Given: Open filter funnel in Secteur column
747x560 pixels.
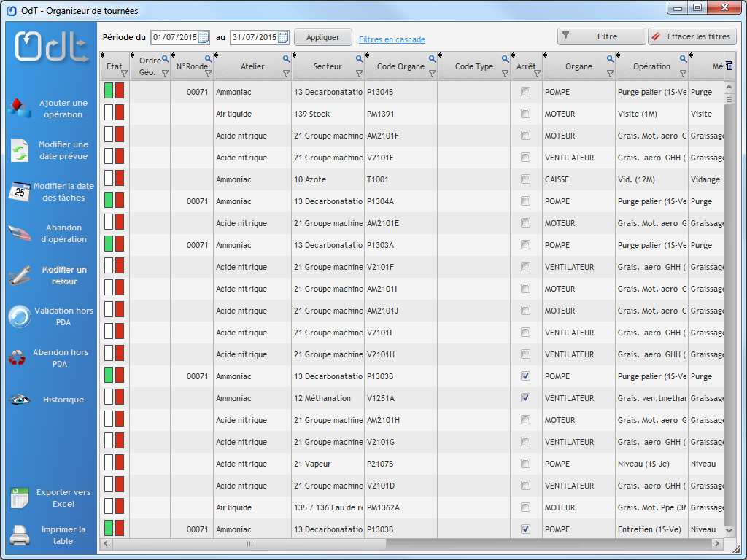Looking at the screenshot, I should click(359, 74).
